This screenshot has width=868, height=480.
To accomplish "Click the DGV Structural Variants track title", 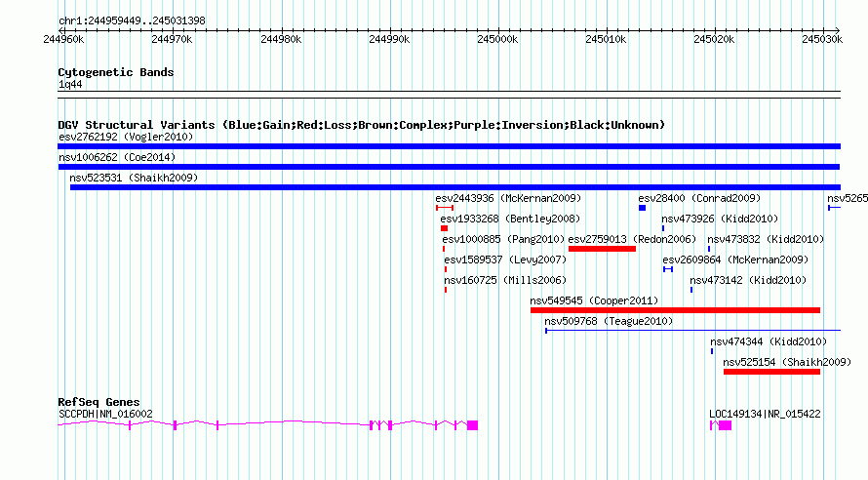I will [361, 125].
